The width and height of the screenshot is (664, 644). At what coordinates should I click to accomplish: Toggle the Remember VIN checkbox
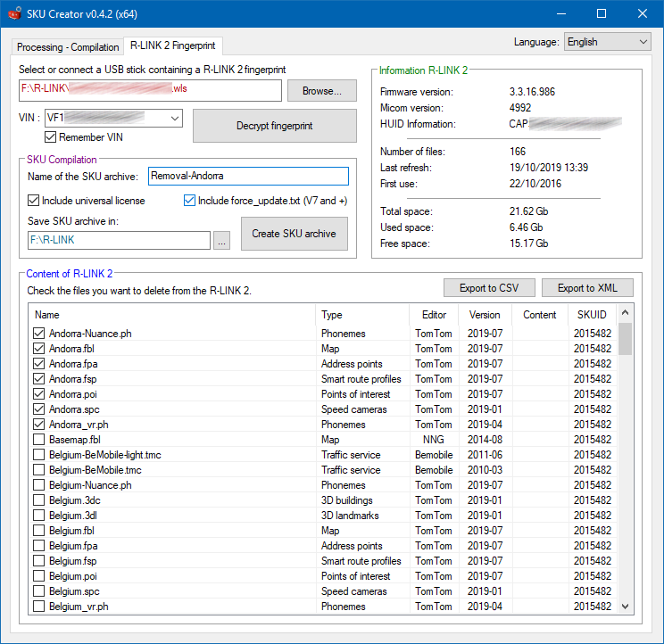pyautogui.click(x=50, y=137)
